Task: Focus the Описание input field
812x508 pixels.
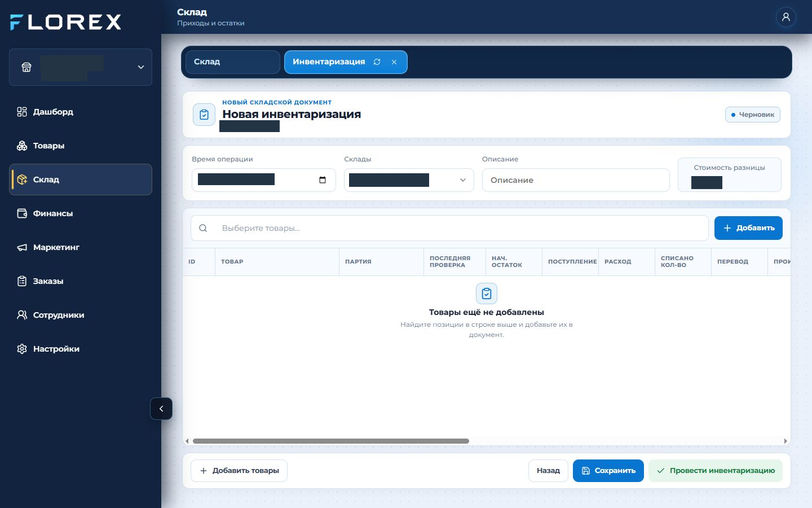Action: coord(576,180)
